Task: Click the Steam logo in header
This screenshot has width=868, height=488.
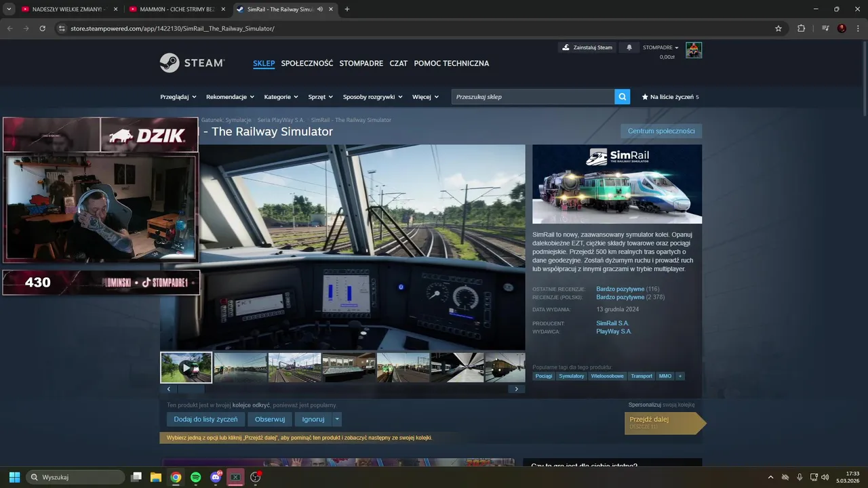Action: click(x=192, y=63)
